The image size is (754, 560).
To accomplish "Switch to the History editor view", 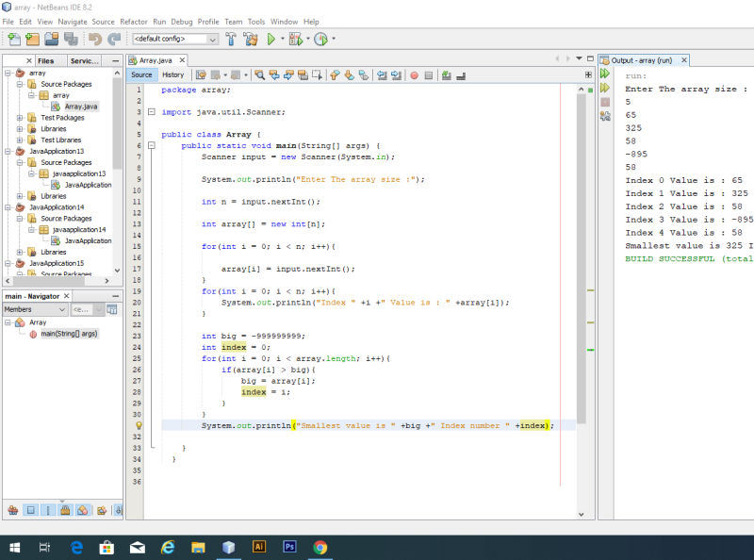I will [172, 74].
